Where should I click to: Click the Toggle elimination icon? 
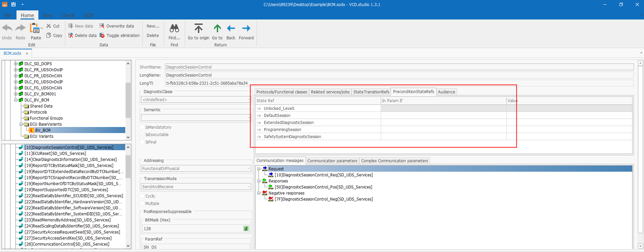[x=102, y=35]
